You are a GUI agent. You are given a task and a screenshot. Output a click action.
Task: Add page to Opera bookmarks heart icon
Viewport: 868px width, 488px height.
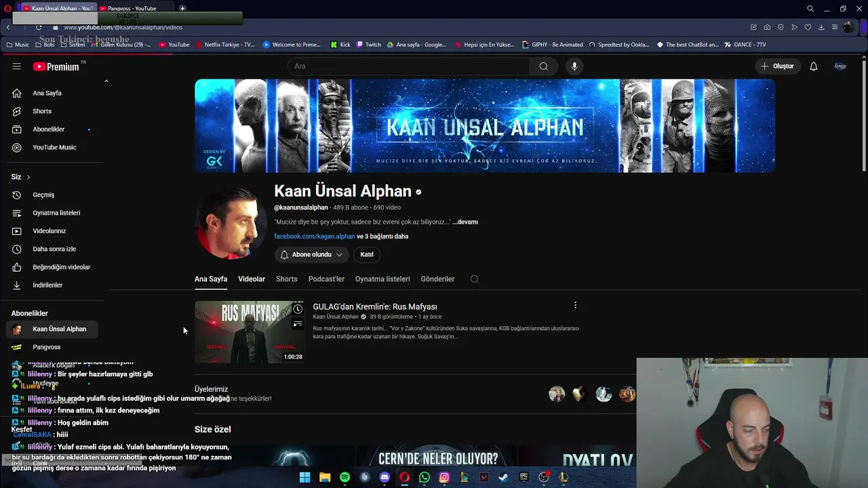808,27
